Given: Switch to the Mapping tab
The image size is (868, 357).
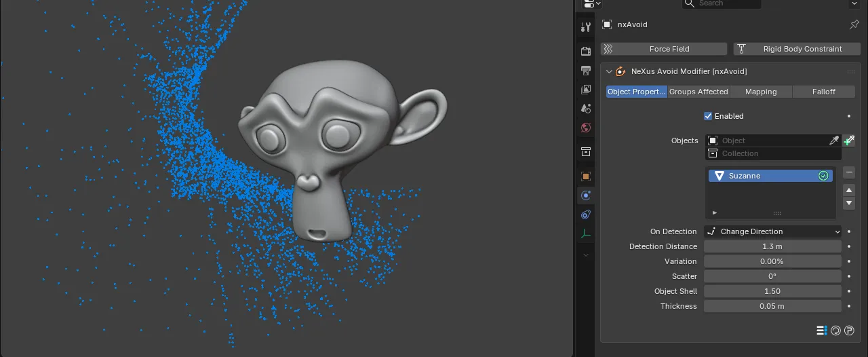Looking at the screenshot, I should click(761, 92).
